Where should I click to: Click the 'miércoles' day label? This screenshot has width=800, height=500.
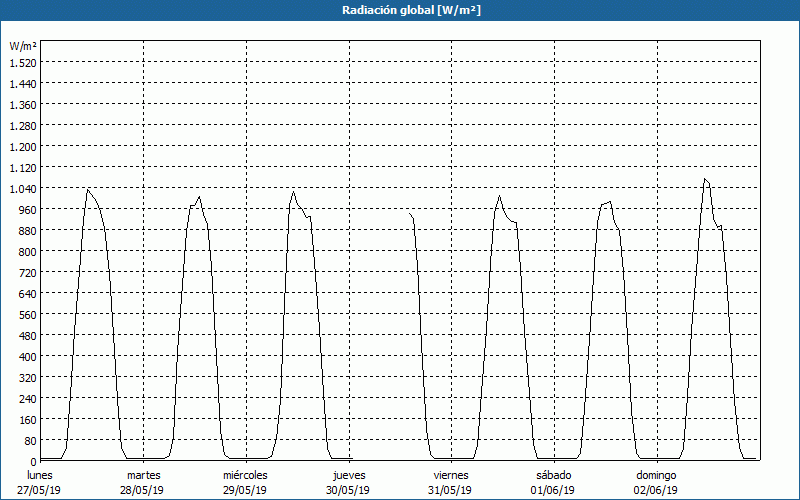tap(245, 475)
